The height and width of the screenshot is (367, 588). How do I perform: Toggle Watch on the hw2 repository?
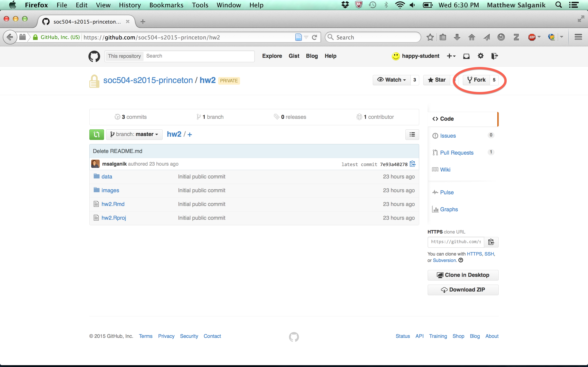[391, 80]
